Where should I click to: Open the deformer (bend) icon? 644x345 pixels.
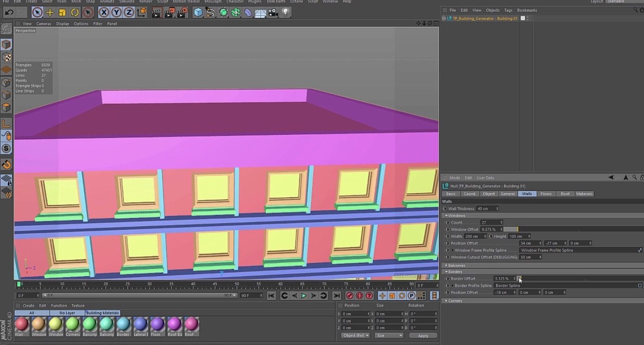point(248,12)
